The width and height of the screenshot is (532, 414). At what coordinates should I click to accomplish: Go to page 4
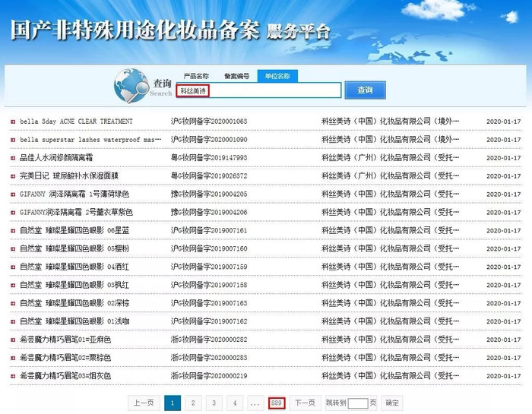coord(234,403)
